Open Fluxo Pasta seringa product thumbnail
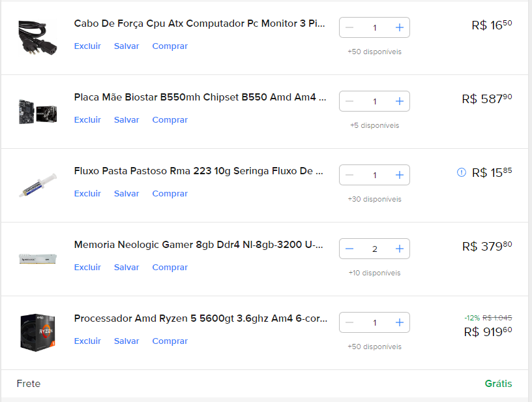This screenshot has height=402, width=532. coord(38,185)
